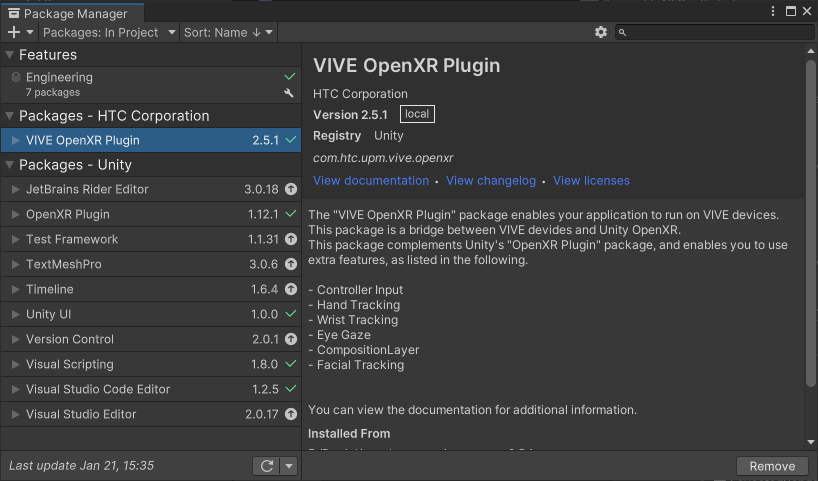Click the update arrow icon for Visual Studio Editor
The width and height of the screenshot is (818, 481).
(291, 414)
